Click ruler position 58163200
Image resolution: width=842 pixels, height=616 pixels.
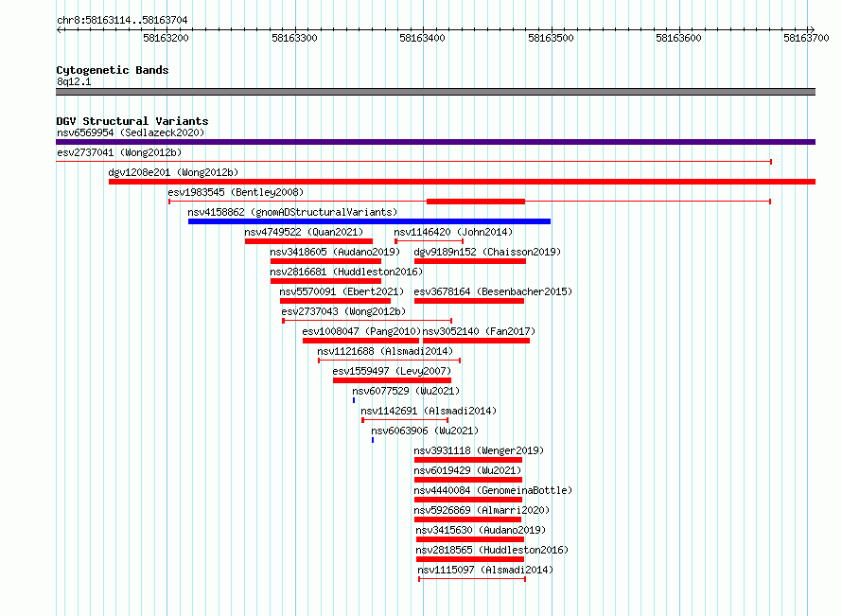tap(166, 38)
